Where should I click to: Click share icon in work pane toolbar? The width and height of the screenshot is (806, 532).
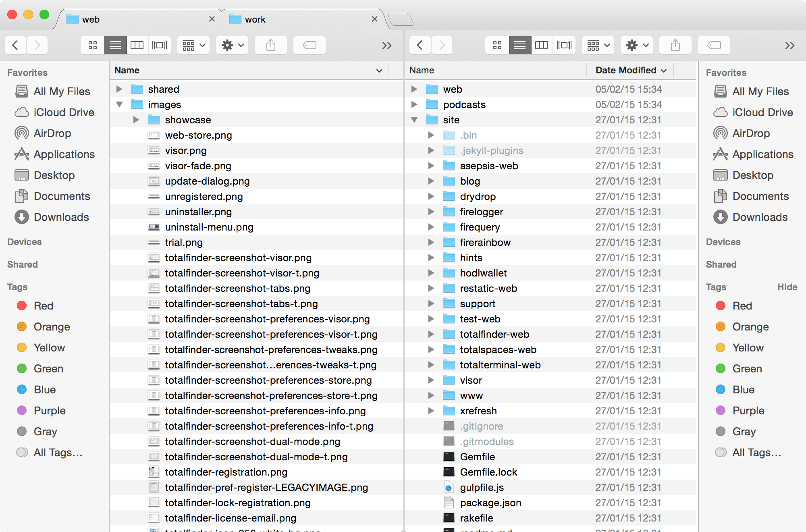(x=675, y=44)
